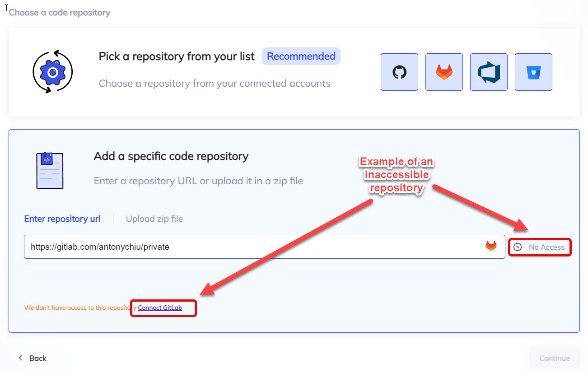Switch to Upload zip file tab

point(154,219)
